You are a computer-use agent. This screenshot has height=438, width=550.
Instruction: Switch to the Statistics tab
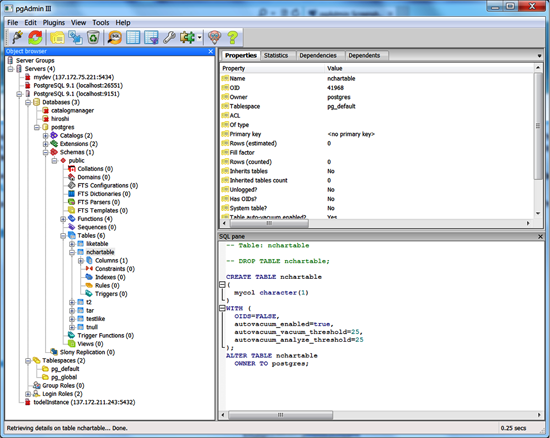pos(276,55)
